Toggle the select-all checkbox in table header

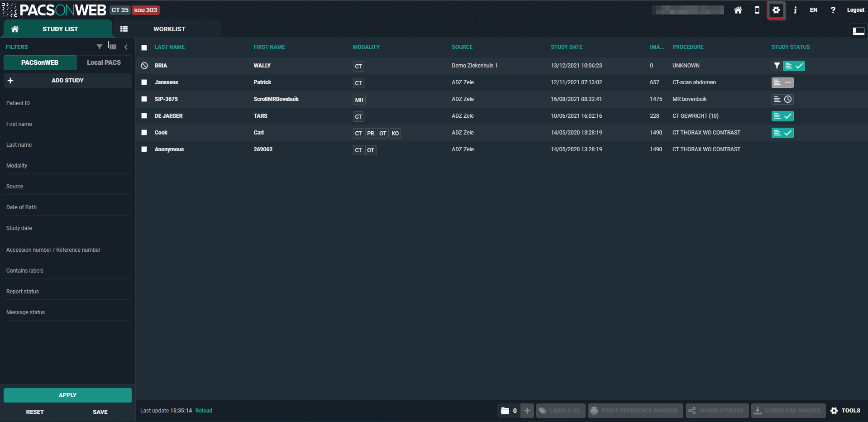144,48
